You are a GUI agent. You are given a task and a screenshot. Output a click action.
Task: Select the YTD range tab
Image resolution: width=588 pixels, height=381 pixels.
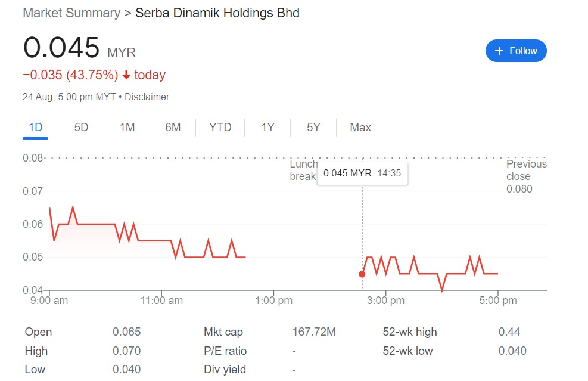[x=220, y=127]
